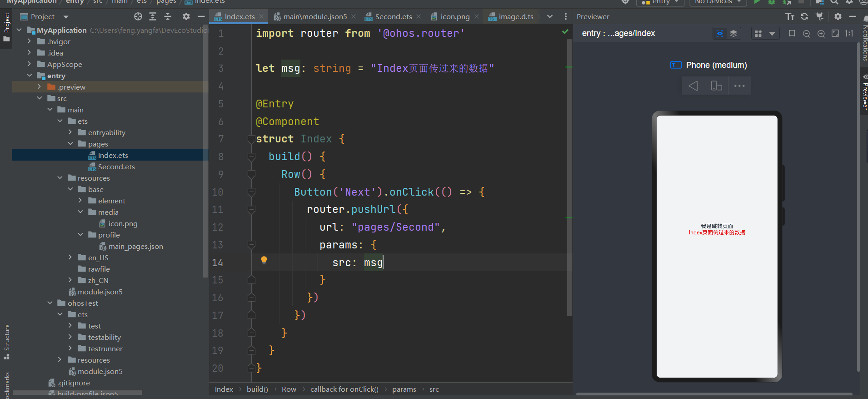Refresh the Previewer with reload icon

(x=804, y=16)
